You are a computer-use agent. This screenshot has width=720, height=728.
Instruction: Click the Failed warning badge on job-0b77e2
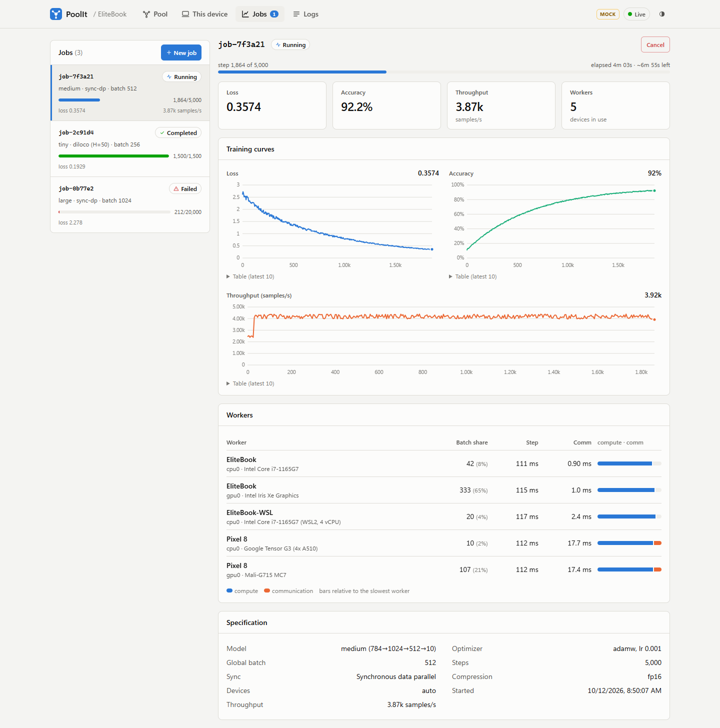pos(185,188)
